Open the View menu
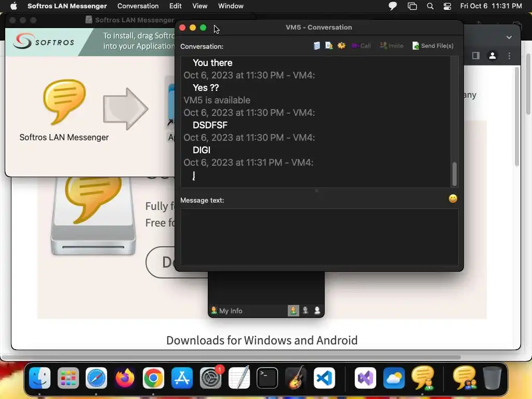The height and width of the screenshot is (399, 532). tap(200, 6)
